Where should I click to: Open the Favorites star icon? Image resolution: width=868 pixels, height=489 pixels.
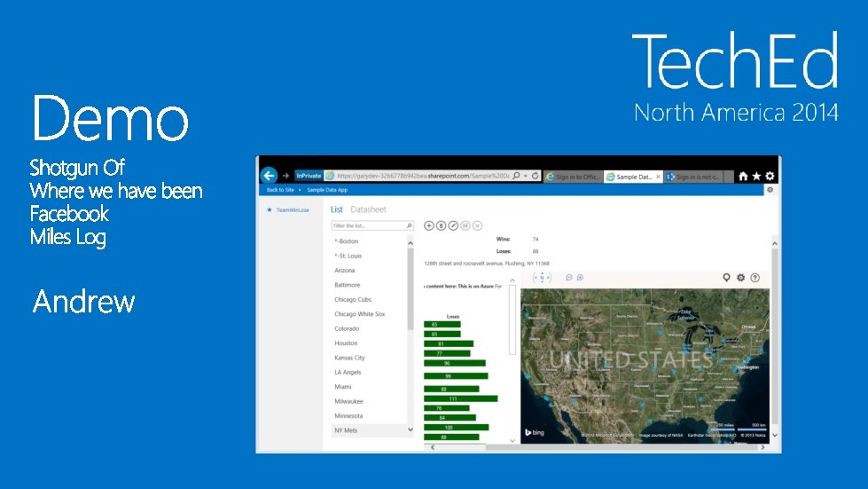(x=756, y=176)
